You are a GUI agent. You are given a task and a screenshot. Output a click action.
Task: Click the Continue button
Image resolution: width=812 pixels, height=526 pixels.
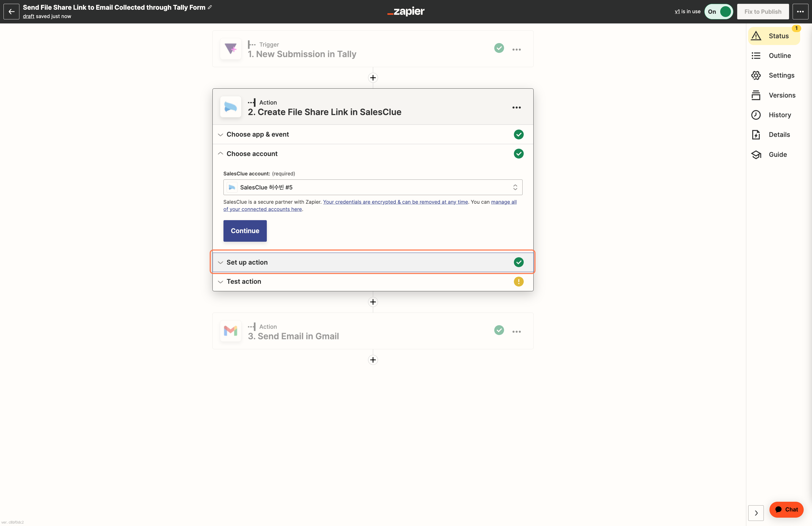click(245, 231)
